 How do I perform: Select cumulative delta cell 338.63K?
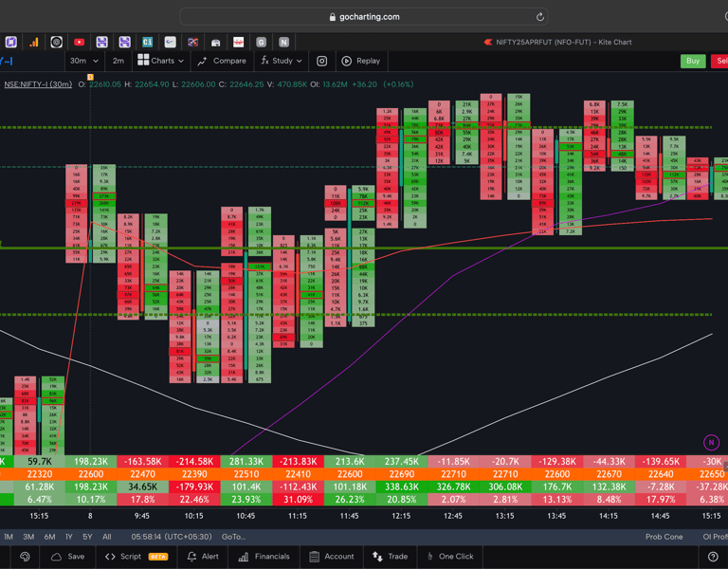click(401, 486)
